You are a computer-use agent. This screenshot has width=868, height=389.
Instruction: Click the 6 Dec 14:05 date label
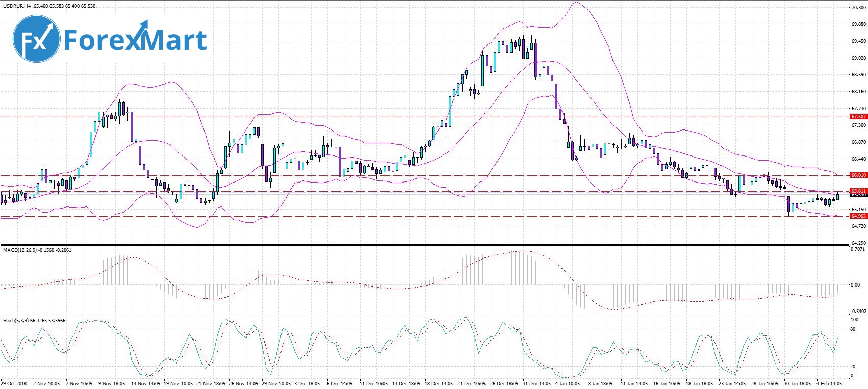pos(339,384)
